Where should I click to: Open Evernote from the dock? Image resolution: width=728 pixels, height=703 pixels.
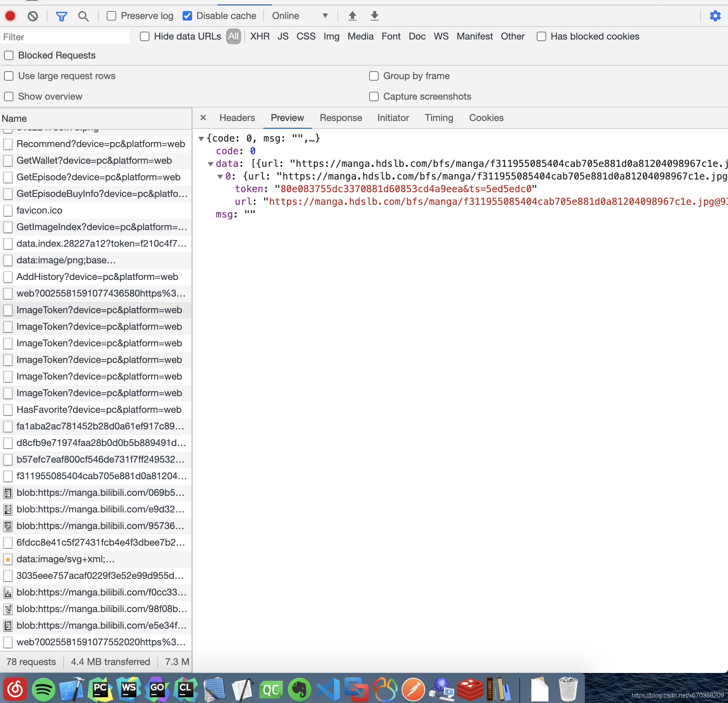pos(300,690)
